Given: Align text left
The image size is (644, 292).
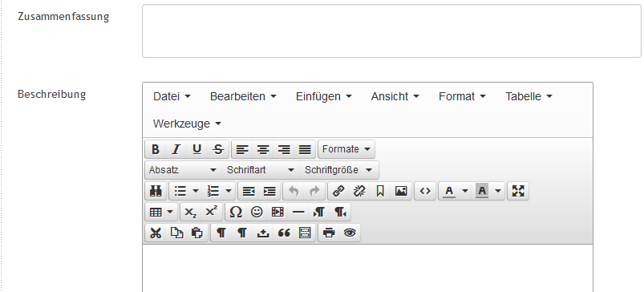Looking at the screenshot, I should [x=242, y=149].
